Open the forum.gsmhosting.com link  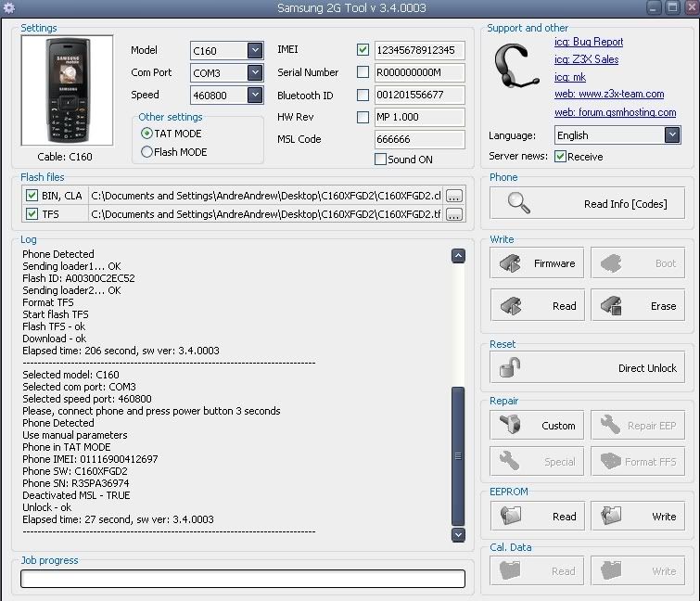616,112
